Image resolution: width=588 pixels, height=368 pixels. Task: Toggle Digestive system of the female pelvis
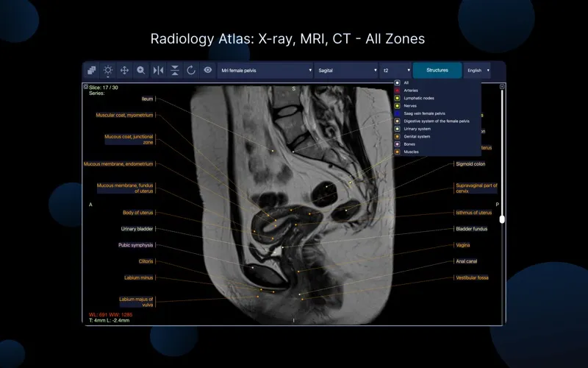pyautogui.click(x=398, y=121)
